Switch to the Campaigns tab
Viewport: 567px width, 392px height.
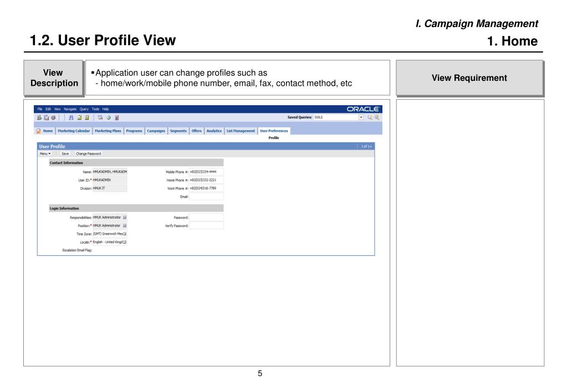(x=156, y=131)
